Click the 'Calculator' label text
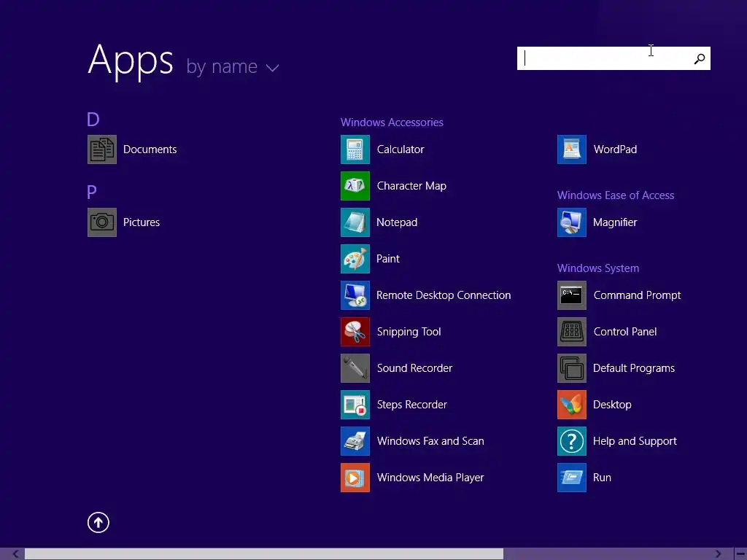 [400, 149]
